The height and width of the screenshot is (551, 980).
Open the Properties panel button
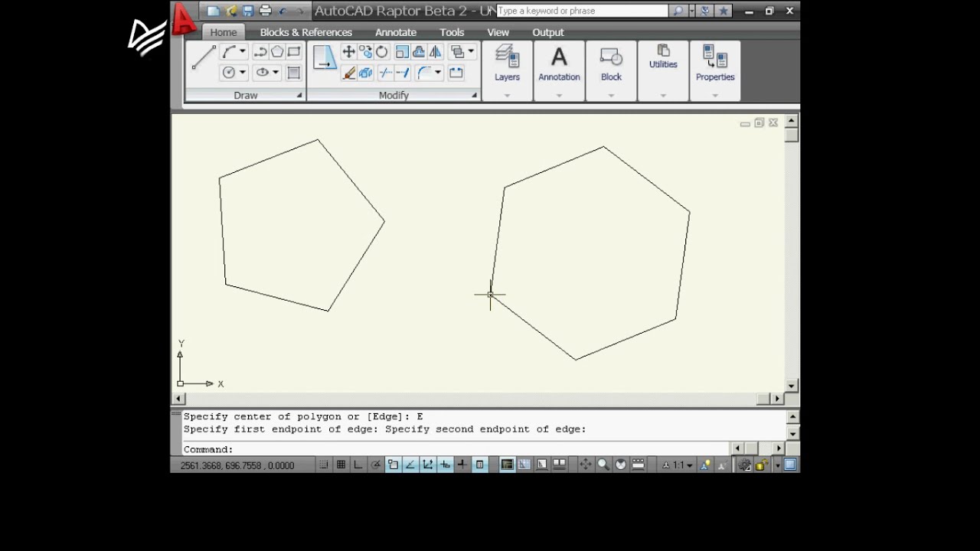pyautogui.click(x=715, y=64)
